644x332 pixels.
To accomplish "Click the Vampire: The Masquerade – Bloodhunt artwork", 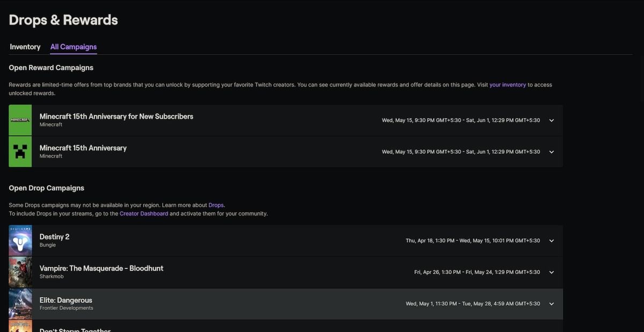I will tap(20, 272).
